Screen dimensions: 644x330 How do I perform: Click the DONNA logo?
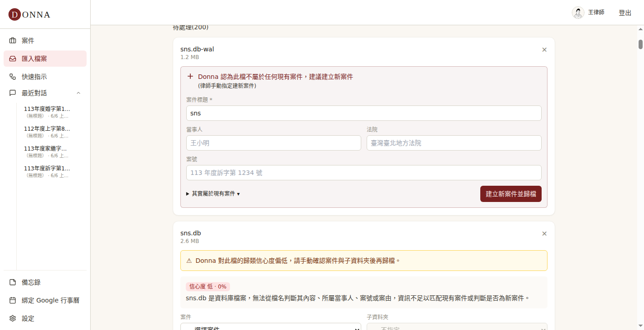29,14
